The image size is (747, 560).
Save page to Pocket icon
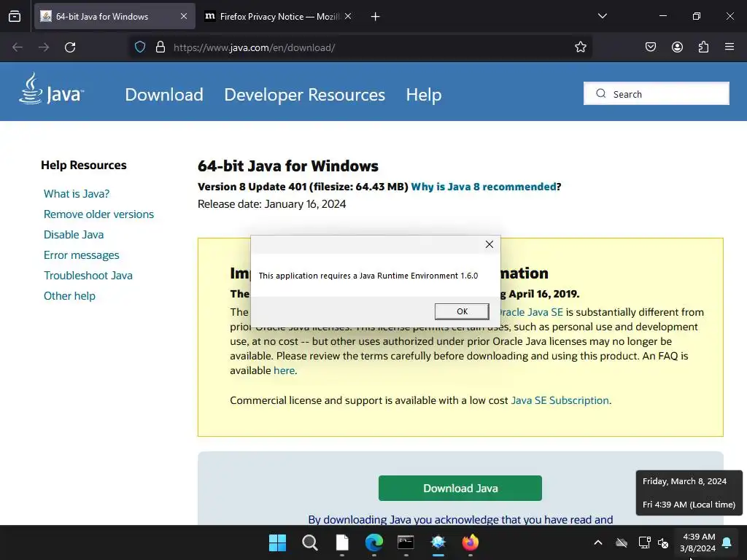tap(651, 47)
